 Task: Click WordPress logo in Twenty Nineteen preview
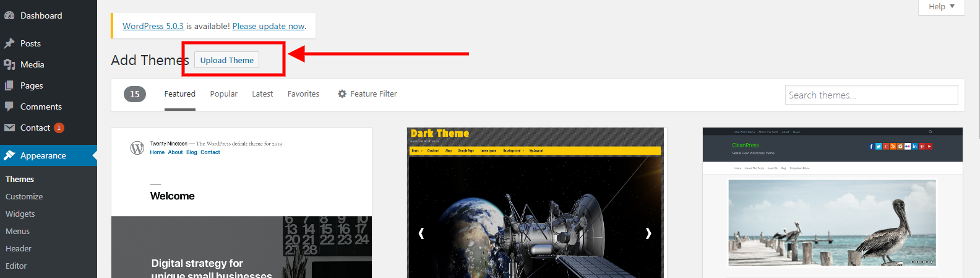(137, 148)
